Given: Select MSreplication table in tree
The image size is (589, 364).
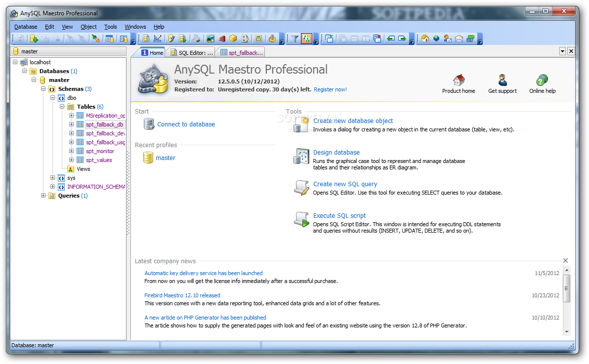Looking at the screenshot, I should point(105,116).
